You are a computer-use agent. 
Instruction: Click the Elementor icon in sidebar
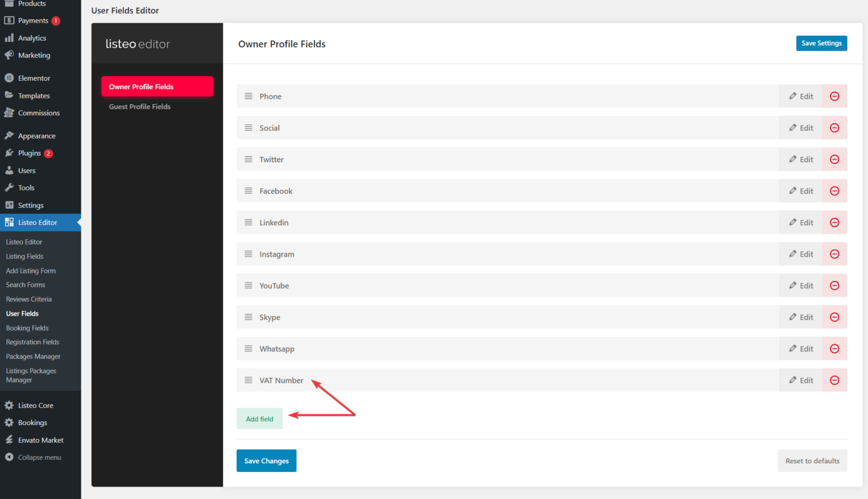9,78
